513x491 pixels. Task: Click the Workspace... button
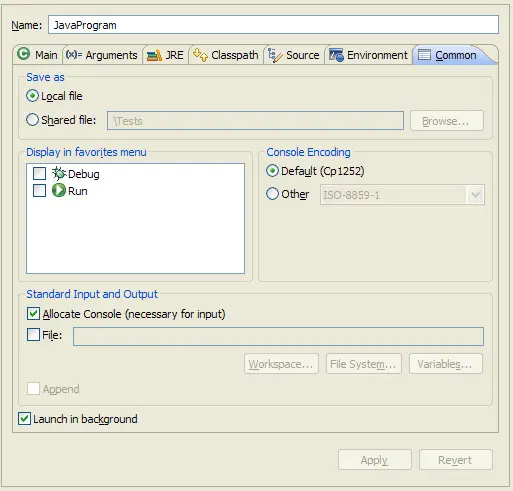[x=281, y=364]
